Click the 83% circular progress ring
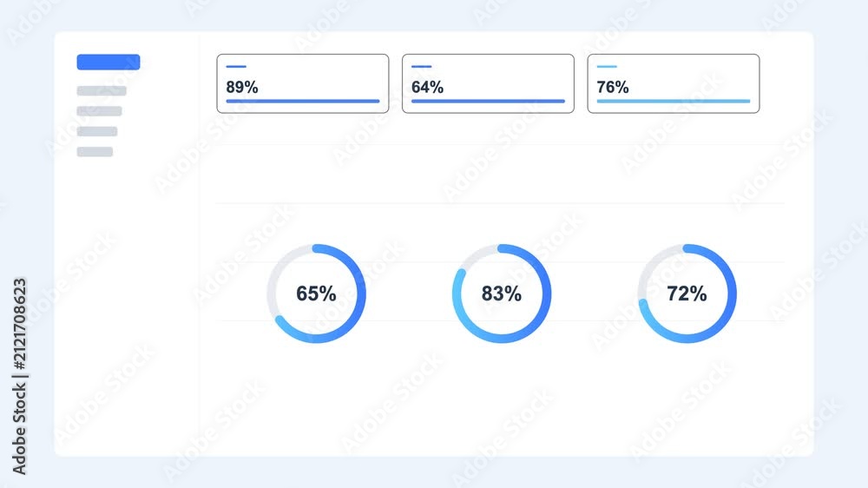The image size is (868, 488). pyautogui.click(x=502, y=293)
